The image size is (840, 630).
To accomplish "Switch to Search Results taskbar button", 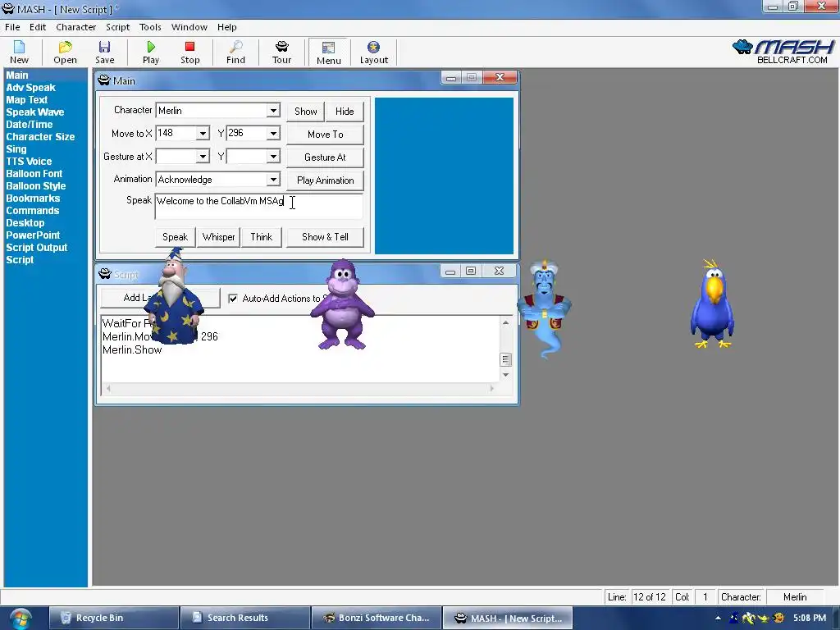I will 245,618.
